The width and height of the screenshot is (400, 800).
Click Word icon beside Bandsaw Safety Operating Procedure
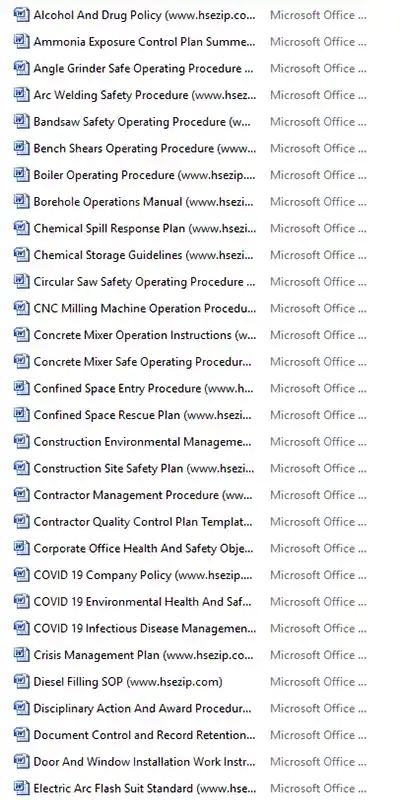pyautogui.click(x=21, y=121)
